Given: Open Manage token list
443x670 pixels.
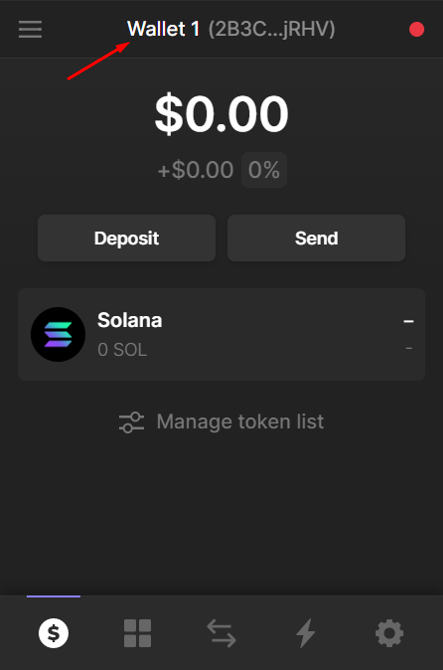Looking at the screenshot, I should (x=221, y=422).
